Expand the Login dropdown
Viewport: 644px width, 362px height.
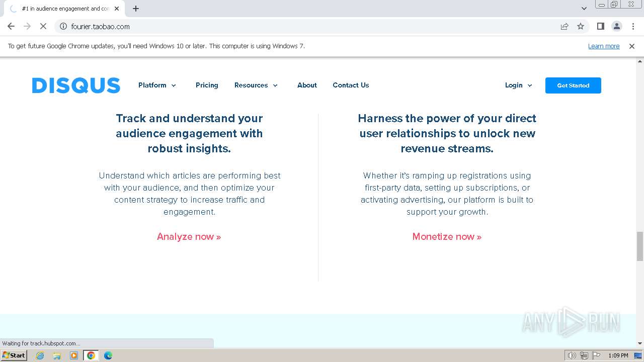[519, 85]
